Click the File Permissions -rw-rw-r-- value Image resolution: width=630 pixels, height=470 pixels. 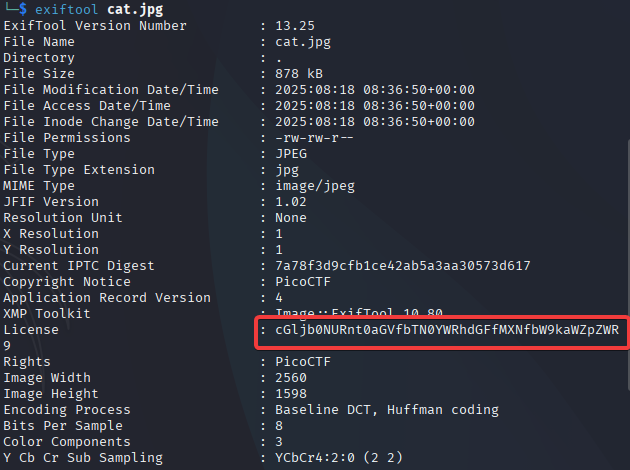(x=314, y=138)
